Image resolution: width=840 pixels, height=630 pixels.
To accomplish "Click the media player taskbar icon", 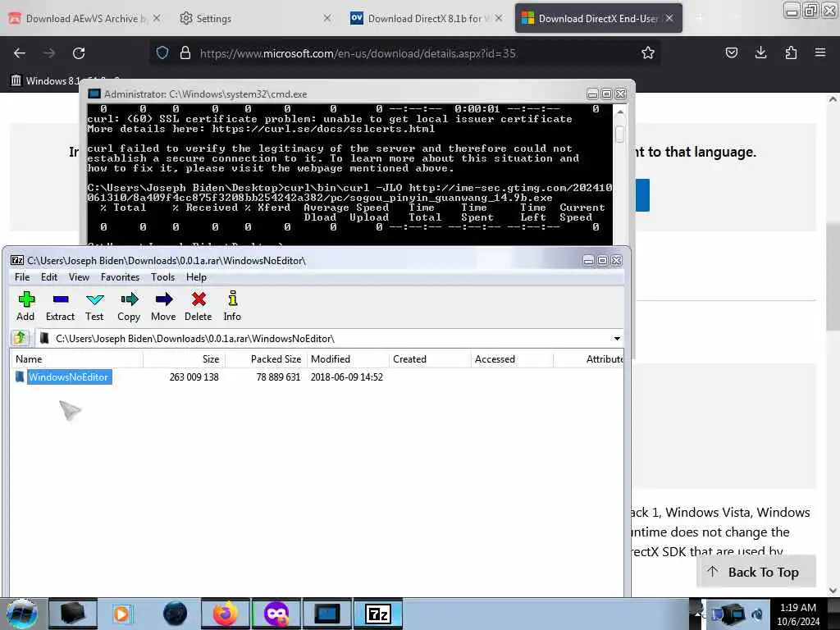I will pyautogui.click(x=122, y=614).
